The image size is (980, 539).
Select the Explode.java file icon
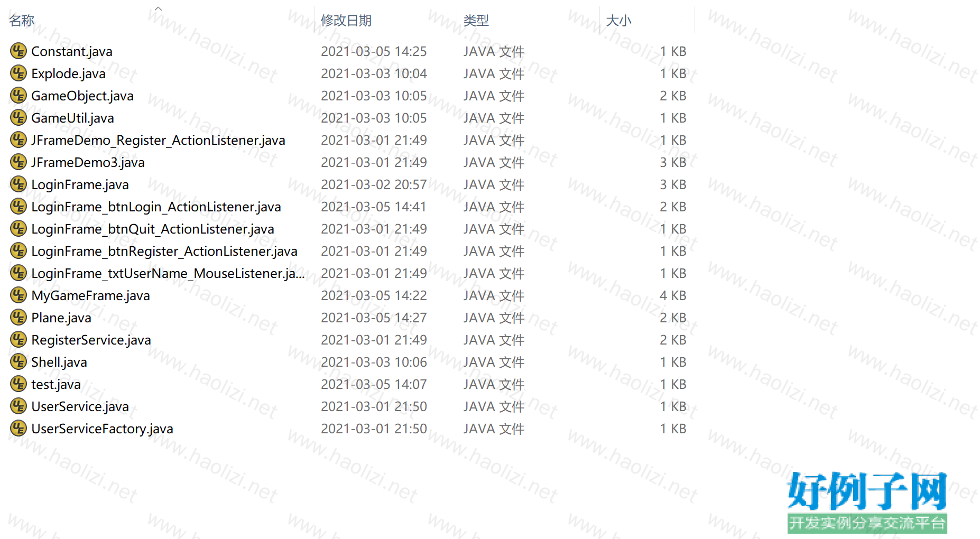(x=19, y=73)
